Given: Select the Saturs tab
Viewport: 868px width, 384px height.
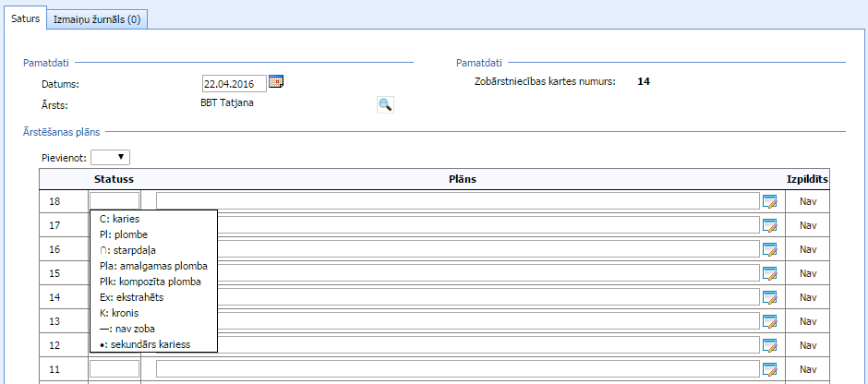Looking at the screenshot, I should click(x=25, y=18).
